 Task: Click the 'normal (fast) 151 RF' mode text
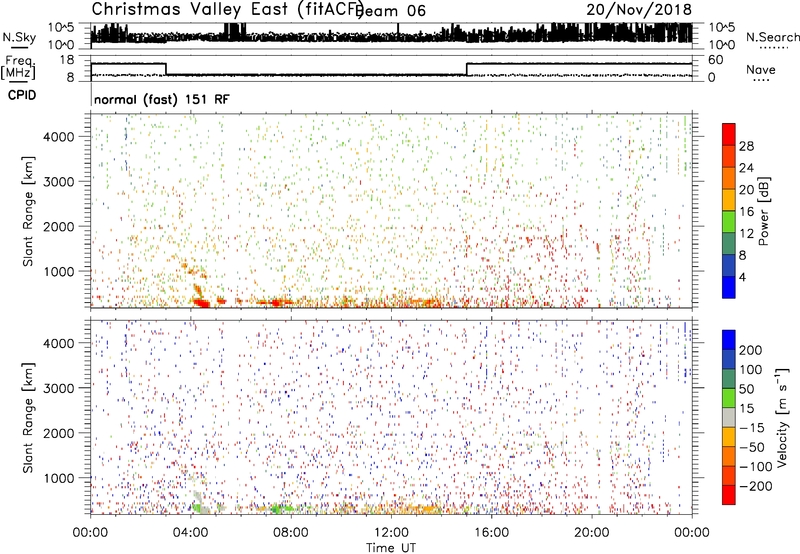click(162, 99)
